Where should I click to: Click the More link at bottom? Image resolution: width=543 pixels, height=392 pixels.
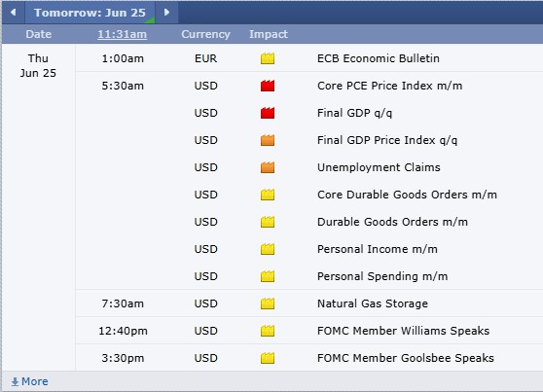(x=35, y=381)
